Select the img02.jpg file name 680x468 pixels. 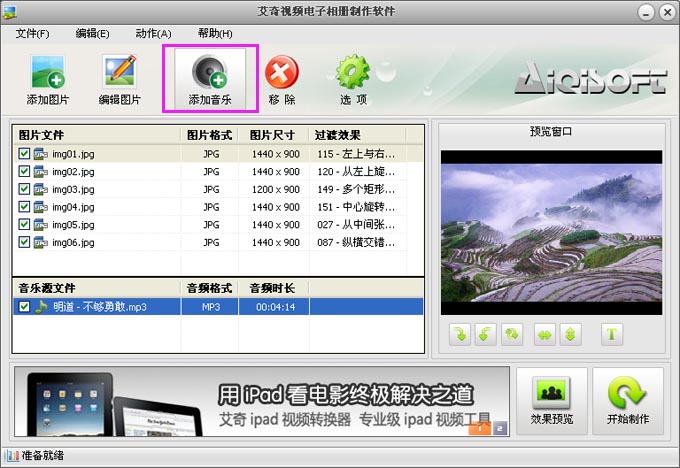[73, 172]
